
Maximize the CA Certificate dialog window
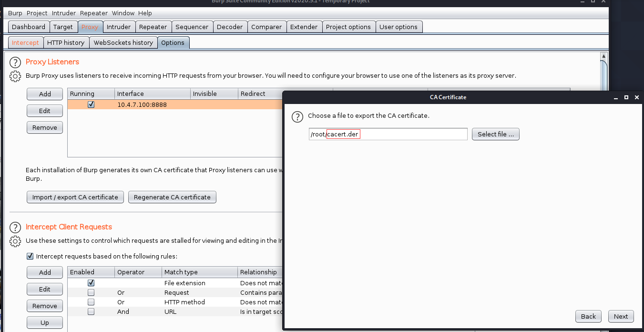pyautogui.click(x=626, y=97)
